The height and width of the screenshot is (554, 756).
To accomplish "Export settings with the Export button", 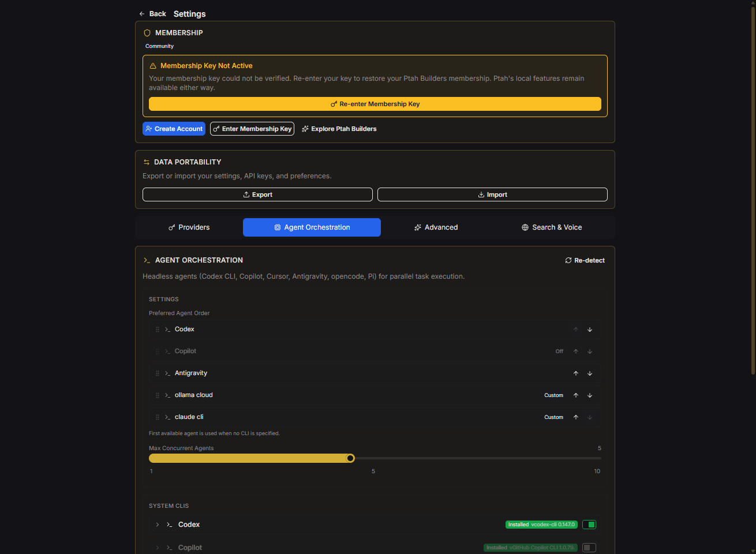I will point(257,194).
